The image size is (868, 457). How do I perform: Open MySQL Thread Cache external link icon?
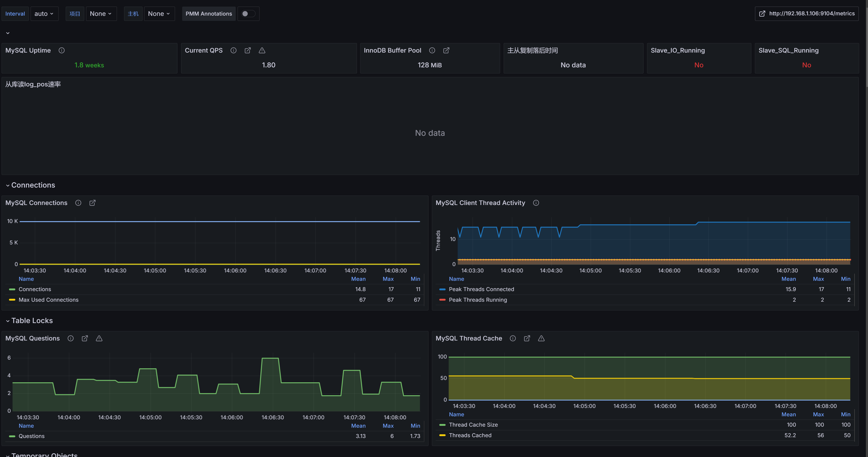pyautogui.click(x=527, y=338)
